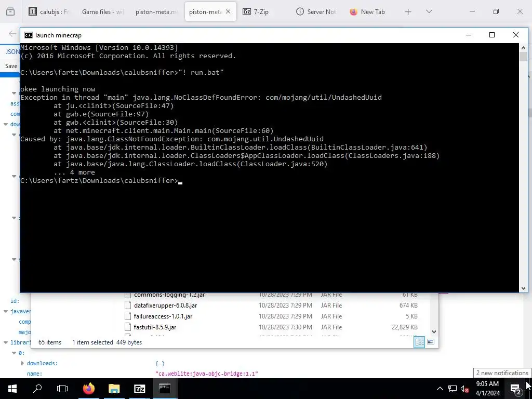This screenshot has width=532, height=399.
Task: Click the console scrollbar down arrow
Action: 523,288
